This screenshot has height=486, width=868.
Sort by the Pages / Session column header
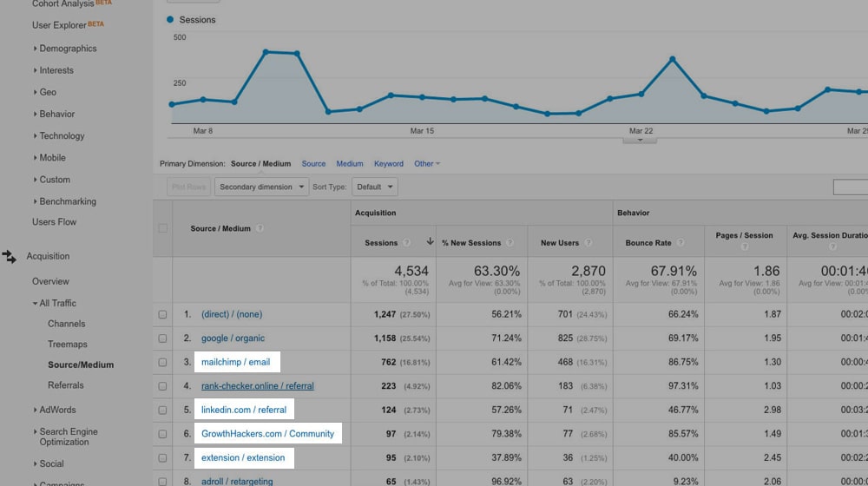click(744, 235)
